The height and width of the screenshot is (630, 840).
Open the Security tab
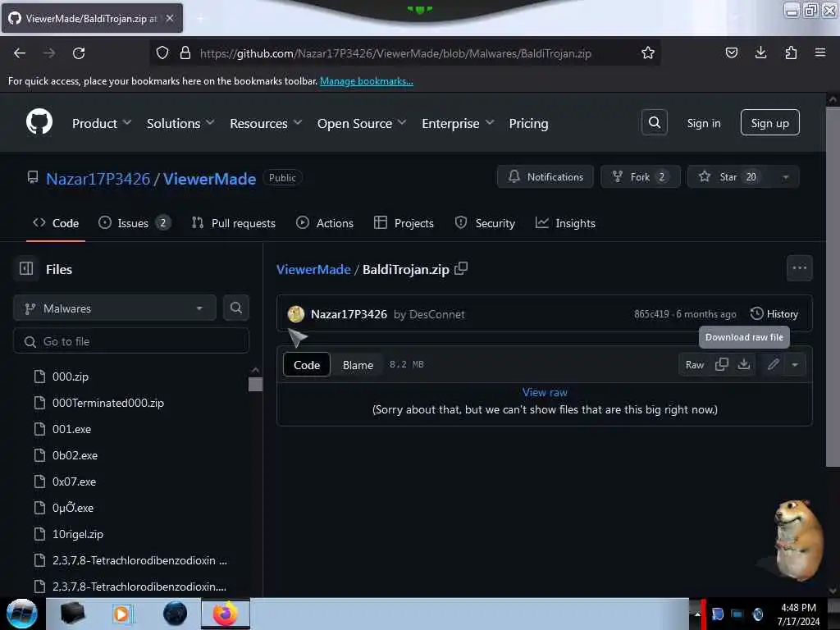click(x=485, y=223)
